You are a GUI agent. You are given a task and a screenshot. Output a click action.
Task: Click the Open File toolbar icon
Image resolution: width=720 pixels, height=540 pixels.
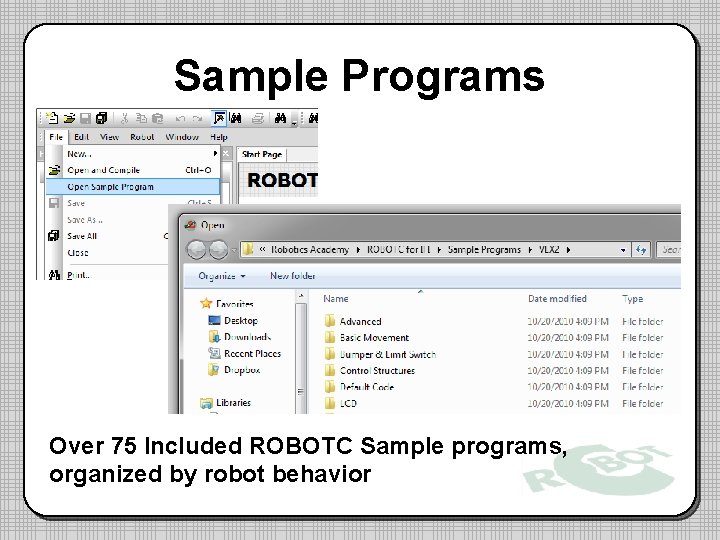(x=69, y=118)
